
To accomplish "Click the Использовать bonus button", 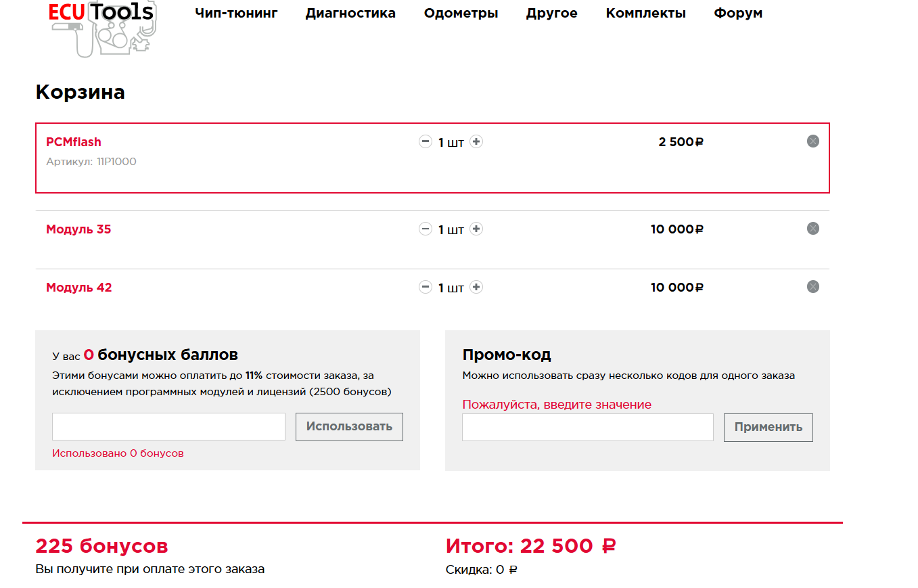I will click(349, 426).
